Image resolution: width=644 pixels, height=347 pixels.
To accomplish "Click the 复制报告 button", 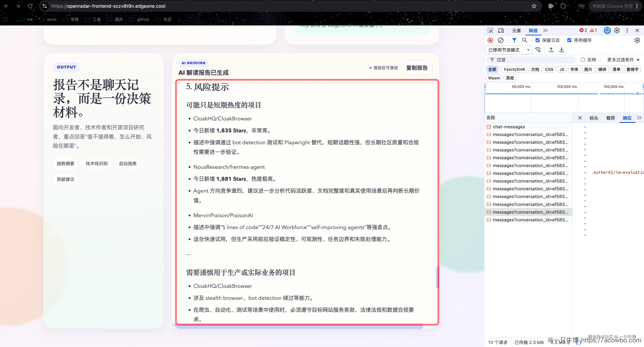I will 417,68.
